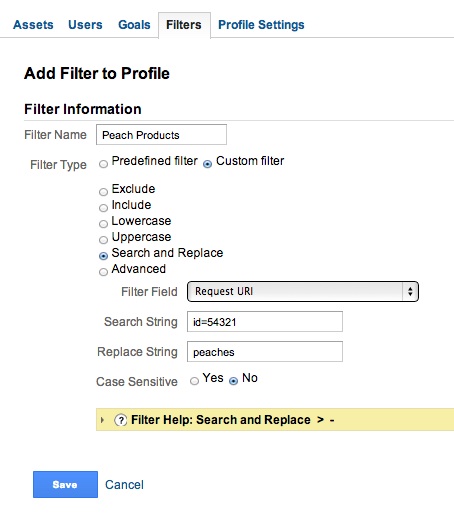
Task: Switch to the Assets tab
Action: pyautogui.click(x=33, y=25)
